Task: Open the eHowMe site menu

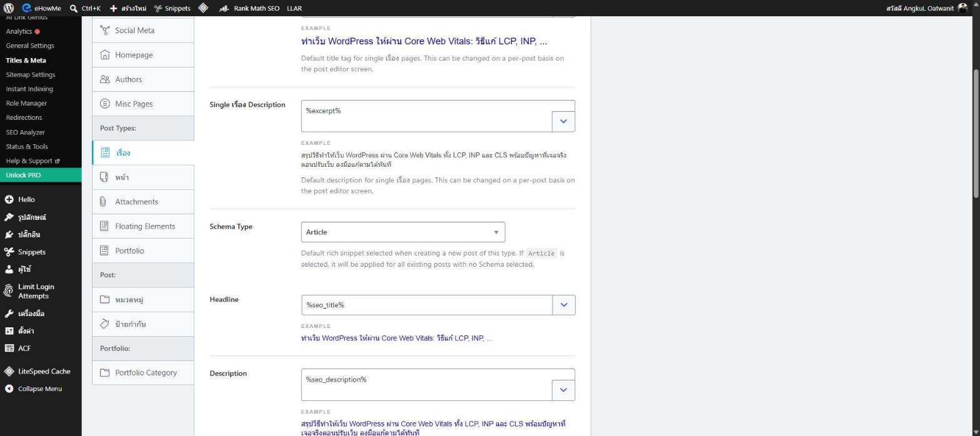Action: (41, 8)
